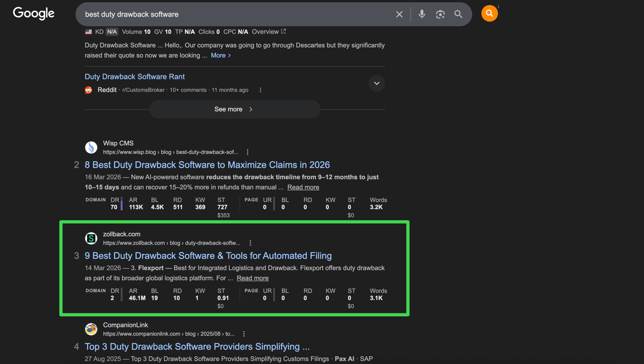Open three-dot menu beside the CompanionLink URL

(x=244, y=334)
